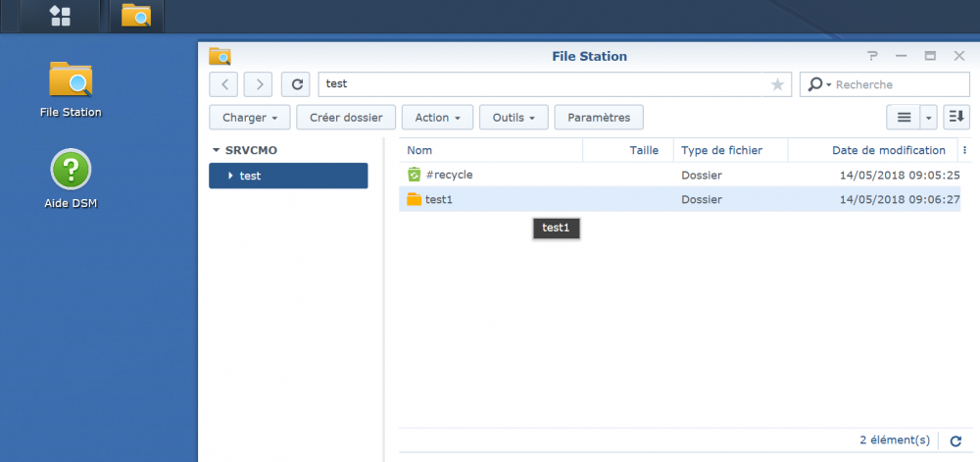Collapse the SRVCMO tree node

pos(217,151)
